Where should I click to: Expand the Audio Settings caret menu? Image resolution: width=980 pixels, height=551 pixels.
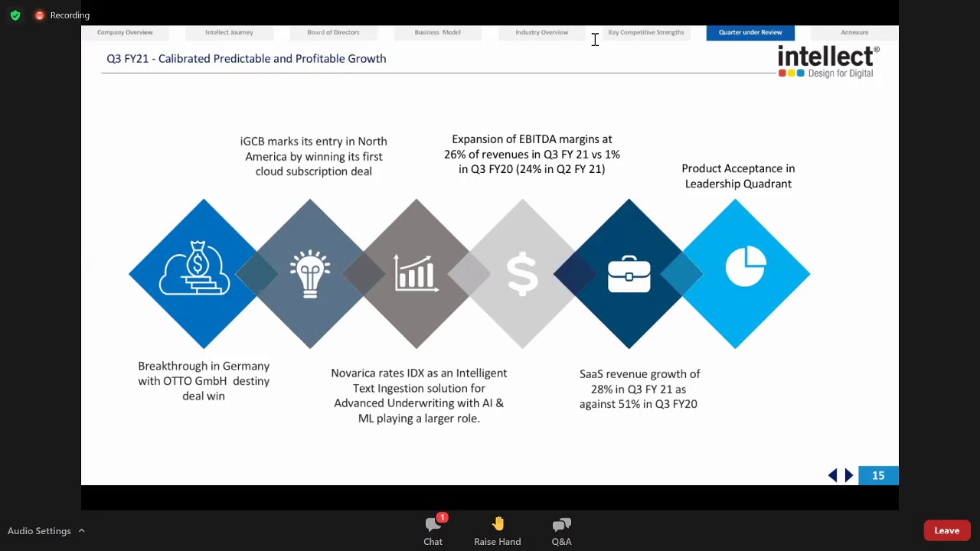[81, 530]
